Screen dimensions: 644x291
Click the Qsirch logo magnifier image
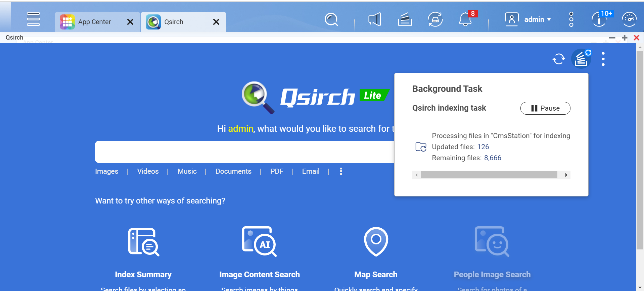[258, 97]
